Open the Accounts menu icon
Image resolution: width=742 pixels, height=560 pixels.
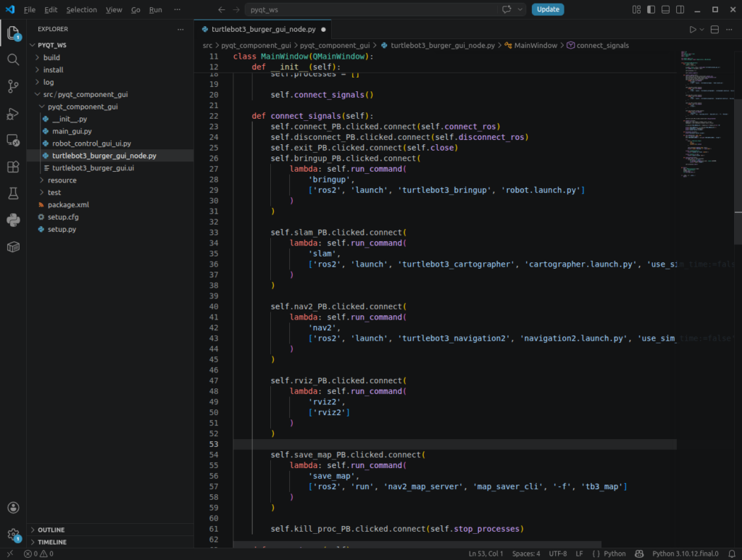tap(13, 508)
